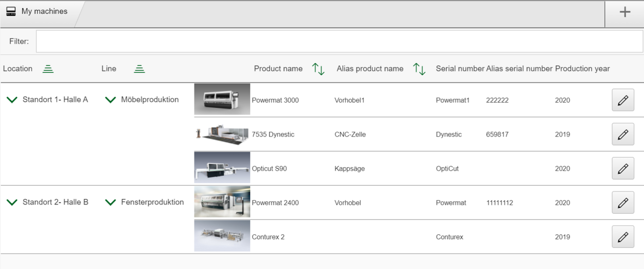Edit the Powermat 3000 machine entry

622,100
